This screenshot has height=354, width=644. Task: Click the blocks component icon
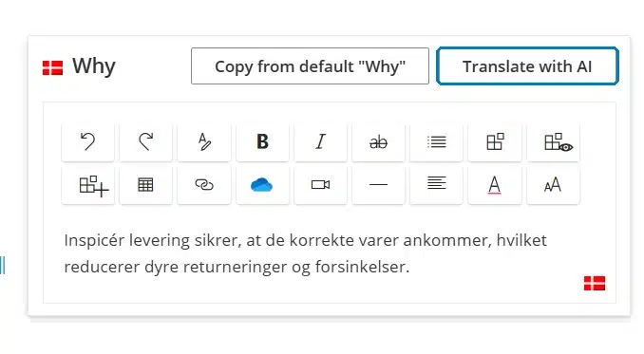tap(495, 142)
